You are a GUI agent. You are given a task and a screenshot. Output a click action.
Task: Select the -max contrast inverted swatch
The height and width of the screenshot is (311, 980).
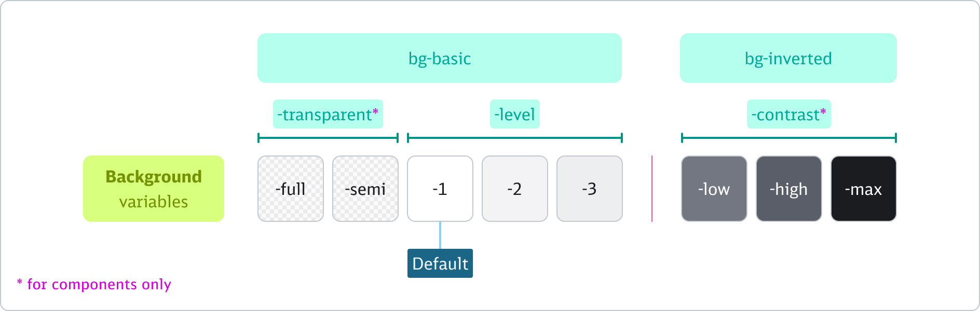(864, 189)
